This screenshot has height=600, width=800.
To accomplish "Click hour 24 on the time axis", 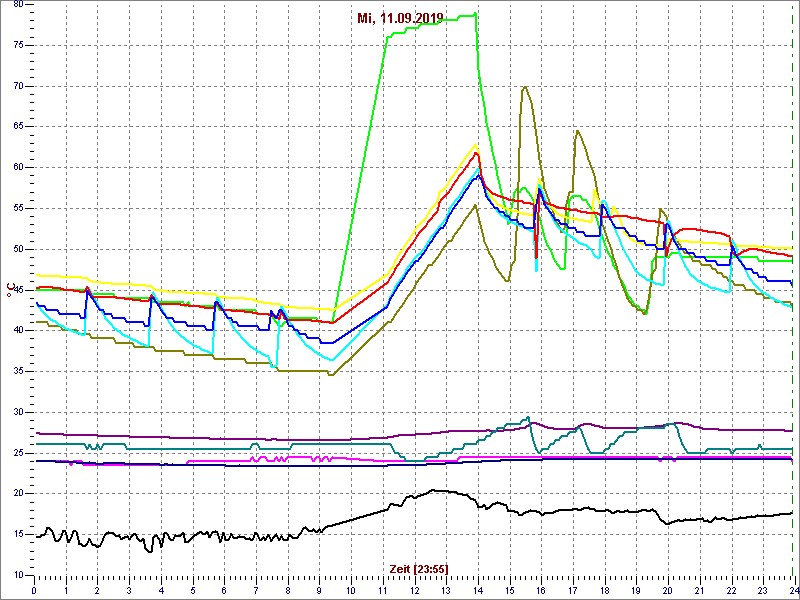I will pyautogui.click(x=793, y=590).
